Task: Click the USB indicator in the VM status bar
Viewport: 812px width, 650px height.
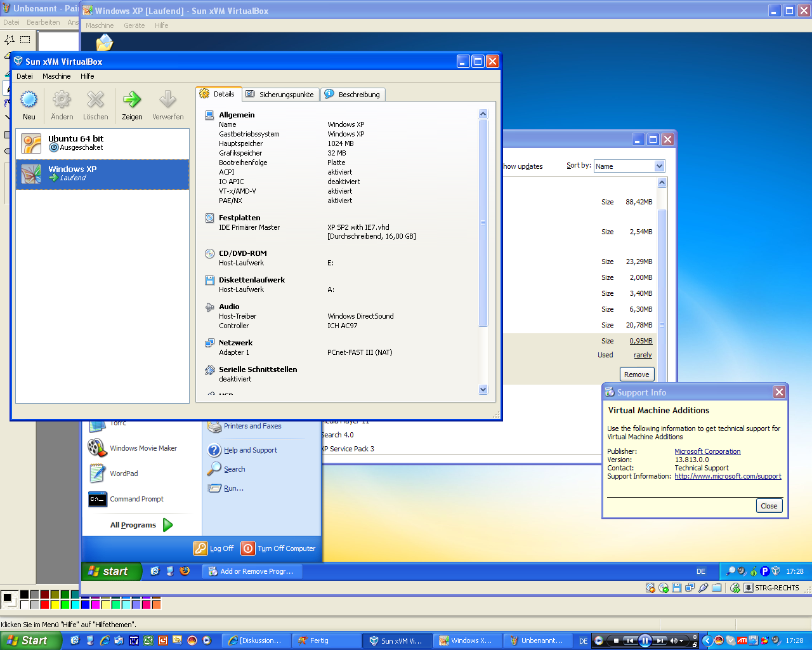Action: 703,588
